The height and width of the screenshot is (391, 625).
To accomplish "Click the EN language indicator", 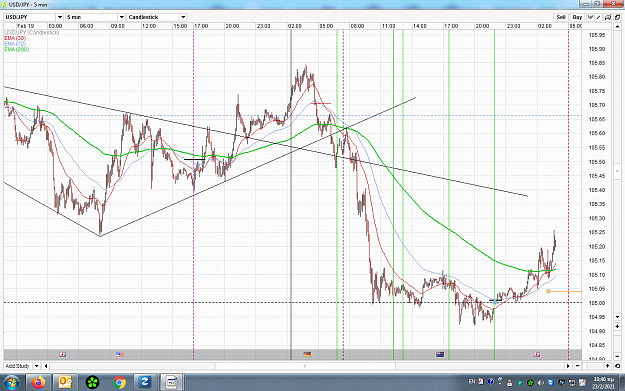I will [x=472, y=382].
